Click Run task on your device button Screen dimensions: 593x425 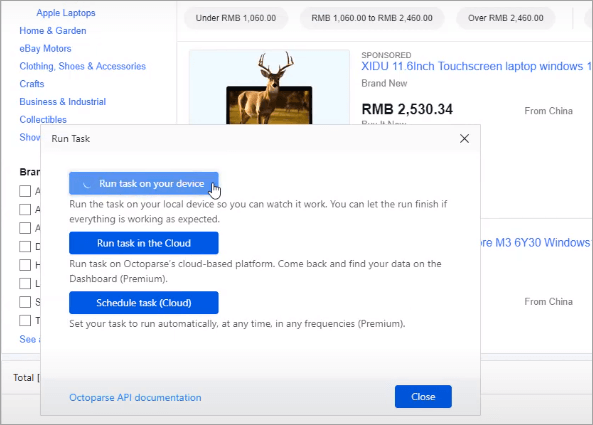click(x=144, y=183)
